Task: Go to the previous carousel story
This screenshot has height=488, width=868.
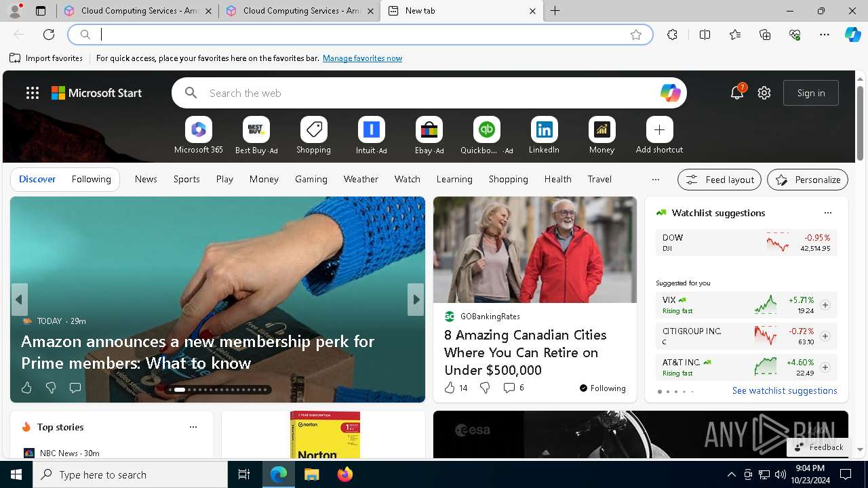Action: point(19,300)
